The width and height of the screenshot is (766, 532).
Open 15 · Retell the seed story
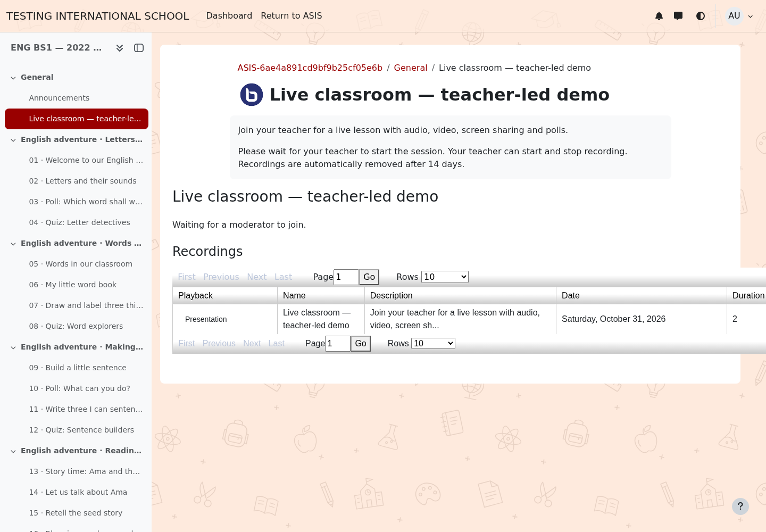coord(77,513)
